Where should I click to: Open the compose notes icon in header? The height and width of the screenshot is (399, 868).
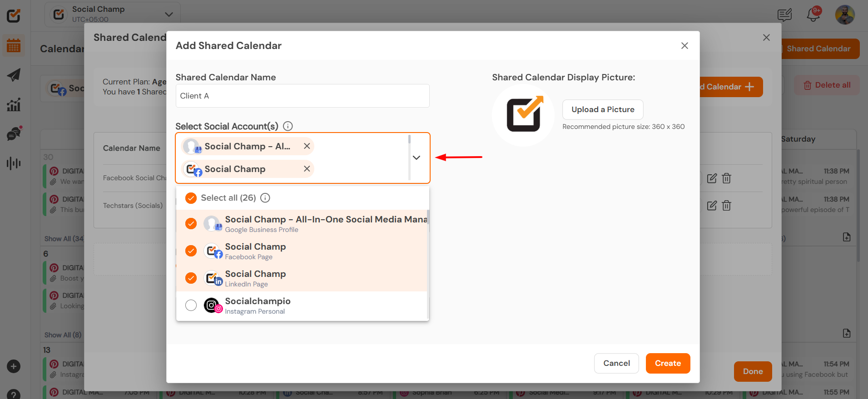784,15
